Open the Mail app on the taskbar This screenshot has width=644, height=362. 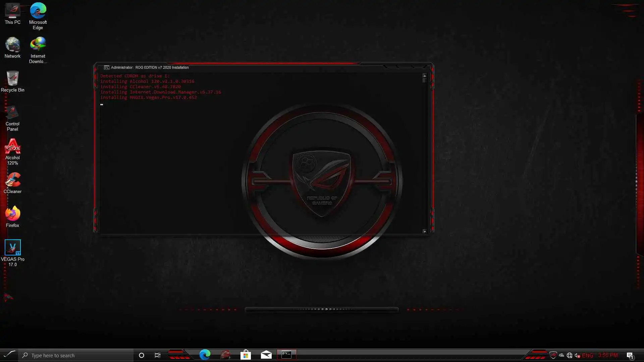pyautogui.click(x=266, y=355)
